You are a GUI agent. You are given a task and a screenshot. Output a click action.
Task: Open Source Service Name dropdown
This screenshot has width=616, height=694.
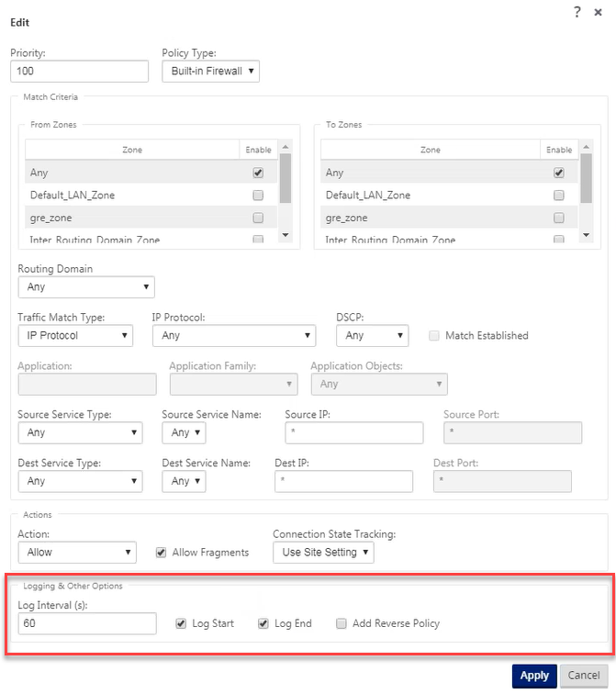click(x=185, y=433)
